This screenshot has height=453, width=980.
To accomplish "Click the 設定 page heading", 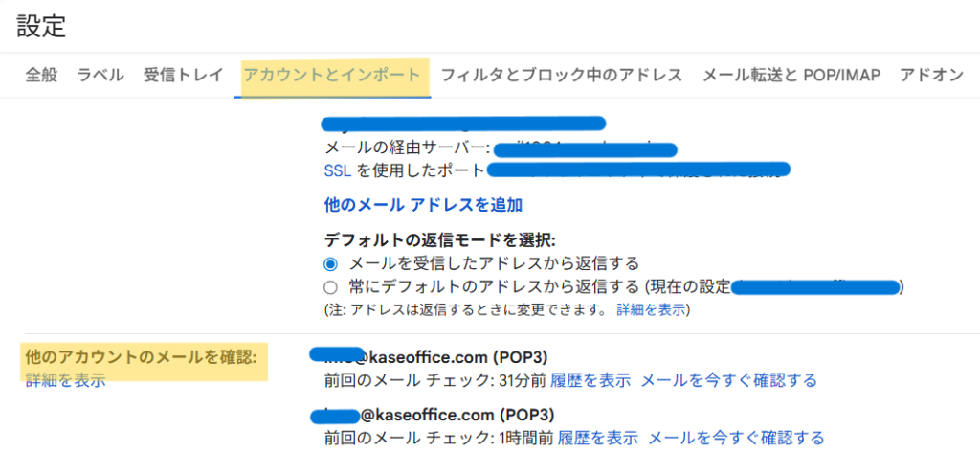I will tap(41, 25).
